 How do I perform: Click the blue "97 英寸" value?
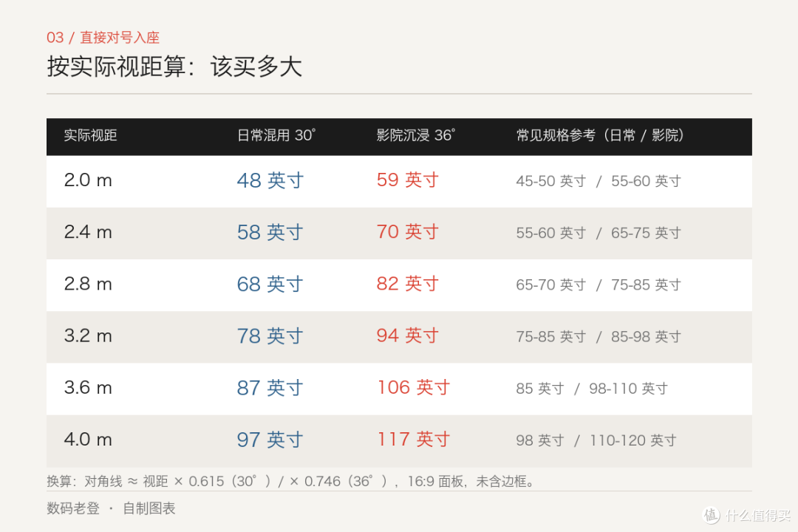click(270, 440)
